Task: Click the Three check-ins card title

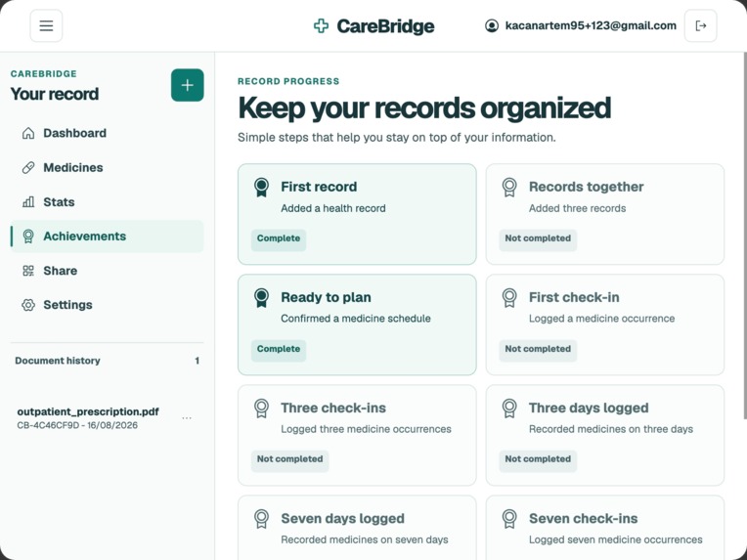Action: click(333, 409)
